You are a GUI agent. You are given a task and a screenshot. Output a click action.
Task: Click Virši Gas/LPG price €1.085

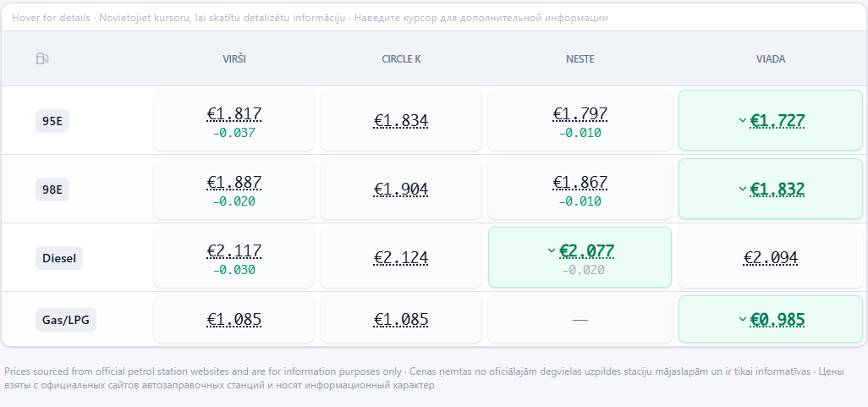(234, 320)
